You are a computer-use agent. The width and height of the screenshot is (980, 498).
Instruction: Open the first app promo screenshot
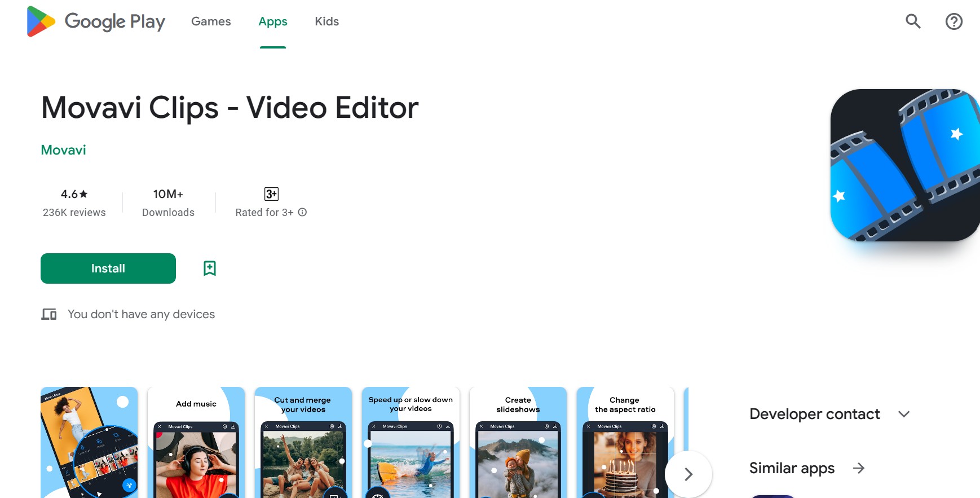click(x=89, y=443)
